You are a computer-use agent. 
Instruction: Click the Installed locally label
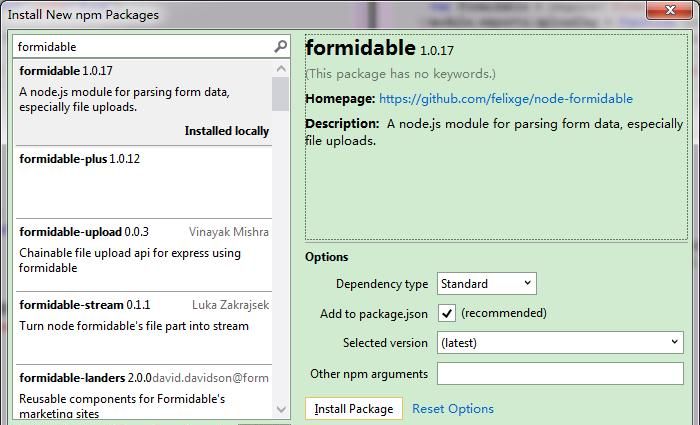(x=227, y=131)
